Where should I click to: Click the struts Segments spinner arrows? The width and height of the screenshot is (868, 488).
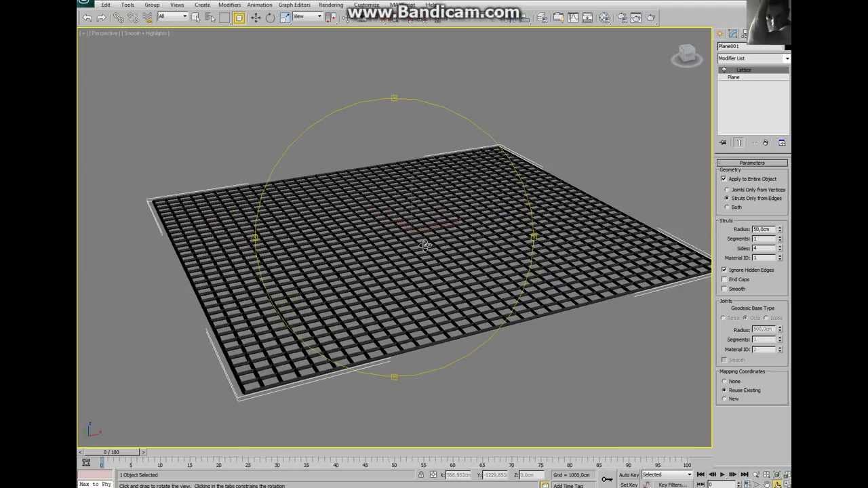[x=780, y=239]
